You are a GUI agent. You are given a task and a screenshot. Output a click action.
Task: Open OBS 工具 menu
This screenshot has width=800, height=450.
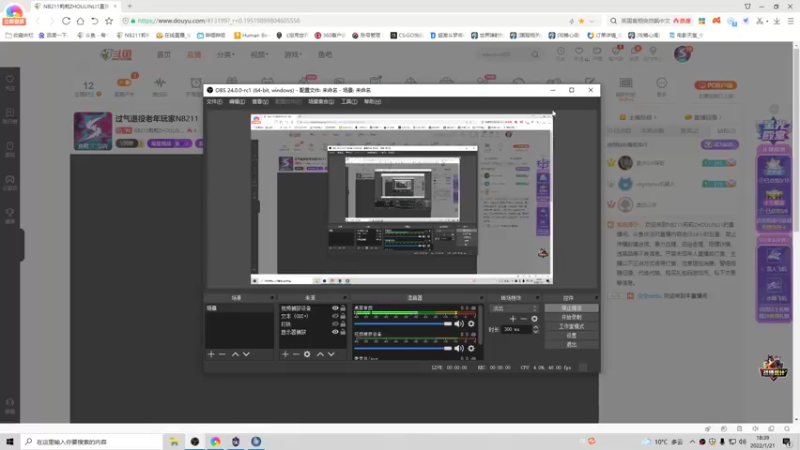349,102
